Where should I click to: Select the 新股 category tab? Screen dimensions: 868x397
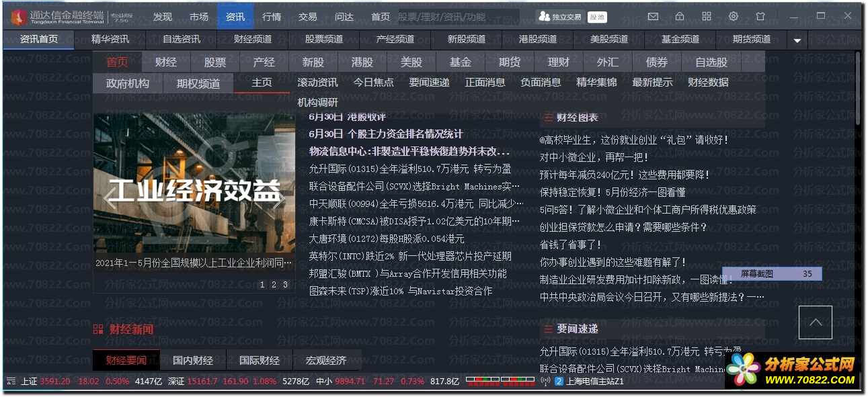pyautogui.click(x=313, y=62)
